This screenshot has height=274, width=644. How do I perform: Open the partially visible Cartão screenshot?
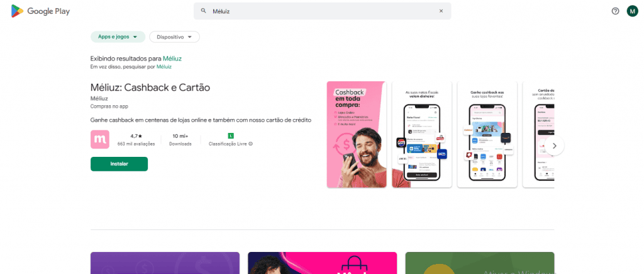(538, 135)
